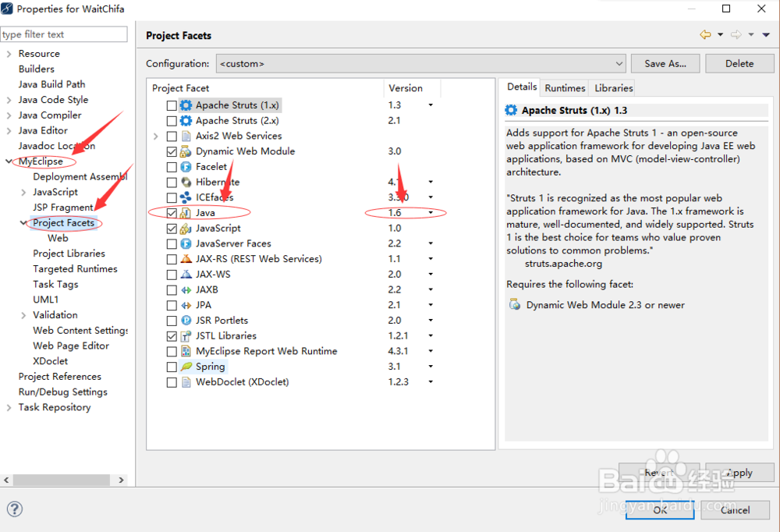Click the JavaScript facet icon
The height and width of the screenshot is (532, 780).
pos(186,229)
